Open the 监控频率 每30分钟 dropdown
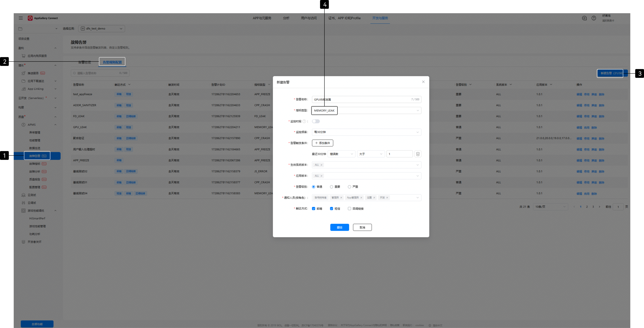The image size is (644, 328). (366, 132)
